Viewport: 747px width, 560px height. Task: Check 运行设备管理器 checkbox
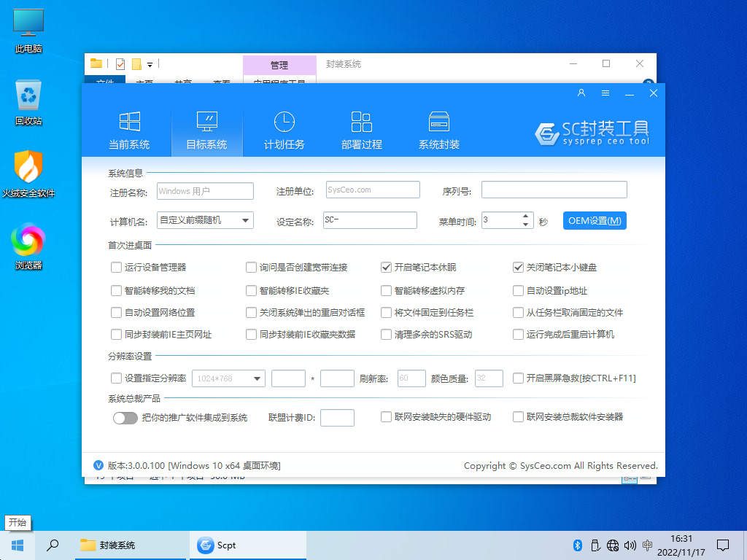click(x=116, y=267)
